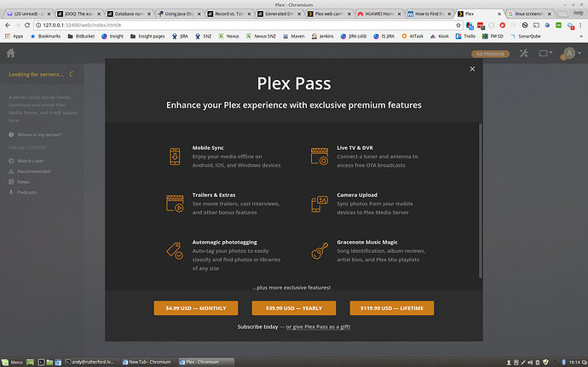Open Podcasts in sidebar
This screenshot has height=367, width=588.
tap(27, 192)
